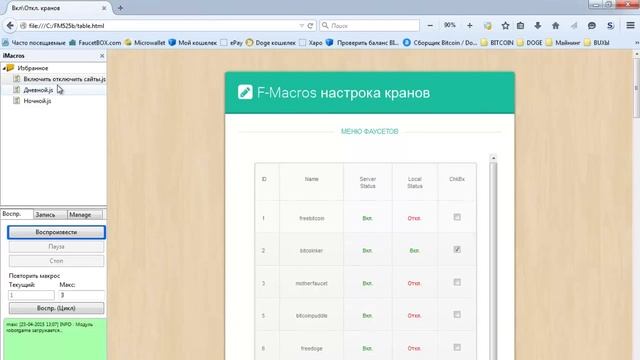Close the iMacros sidebar panel
This screenshot has height=360, width=640.
coord(102,56)
